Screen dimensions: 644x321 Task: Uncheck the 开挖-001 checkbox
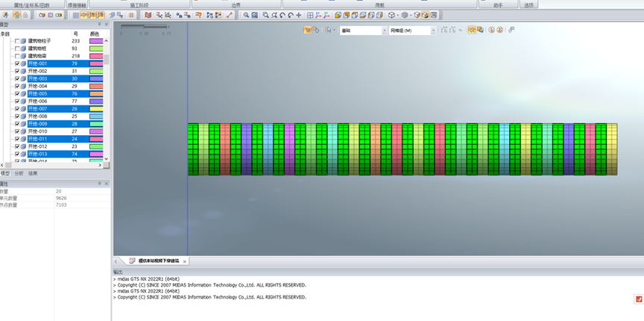tap(17, 63)
